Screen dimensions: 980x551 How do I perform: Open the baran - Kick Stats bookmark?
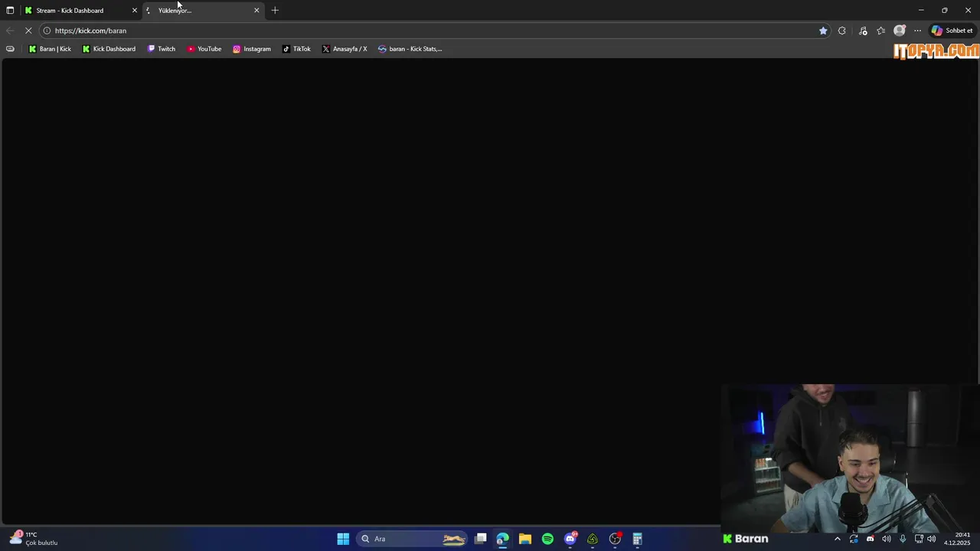(410, 49)
